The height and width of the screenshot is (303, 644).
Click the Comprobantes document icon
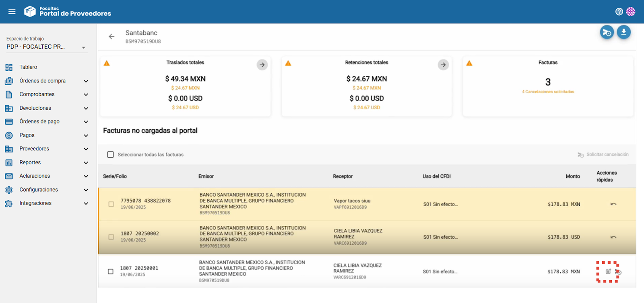point(9,94)
